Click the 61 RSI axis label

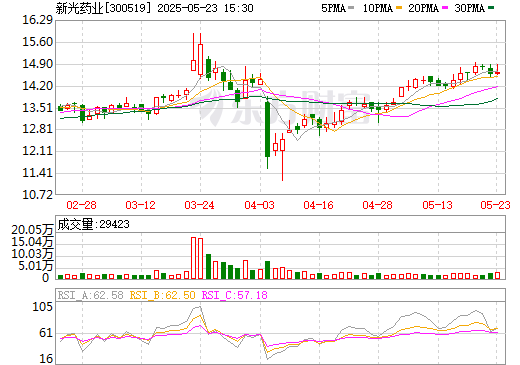coord(46,333)
